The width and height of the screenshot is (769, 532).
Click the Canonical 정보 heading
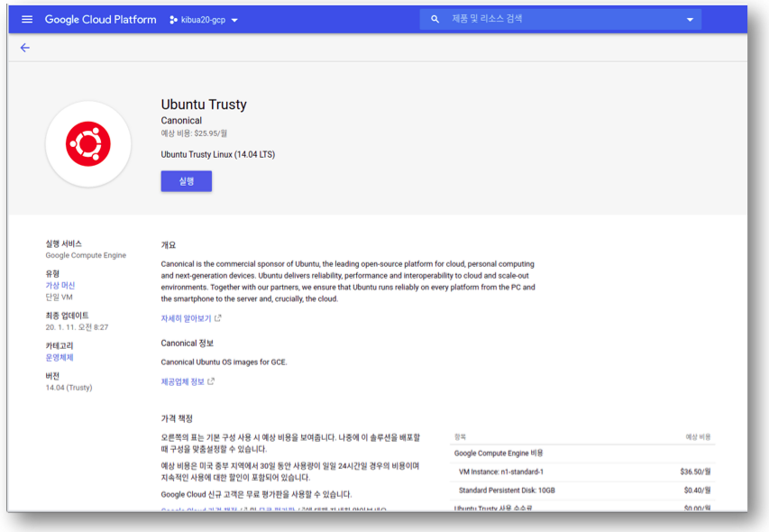[x=188, y=344]
